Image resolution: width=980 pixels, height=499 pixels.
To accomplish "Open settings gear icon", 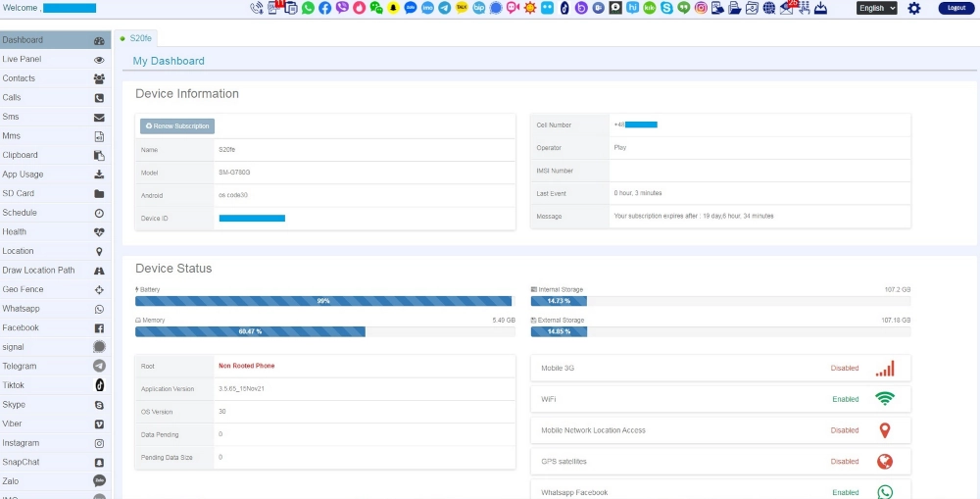I will 913,8.
